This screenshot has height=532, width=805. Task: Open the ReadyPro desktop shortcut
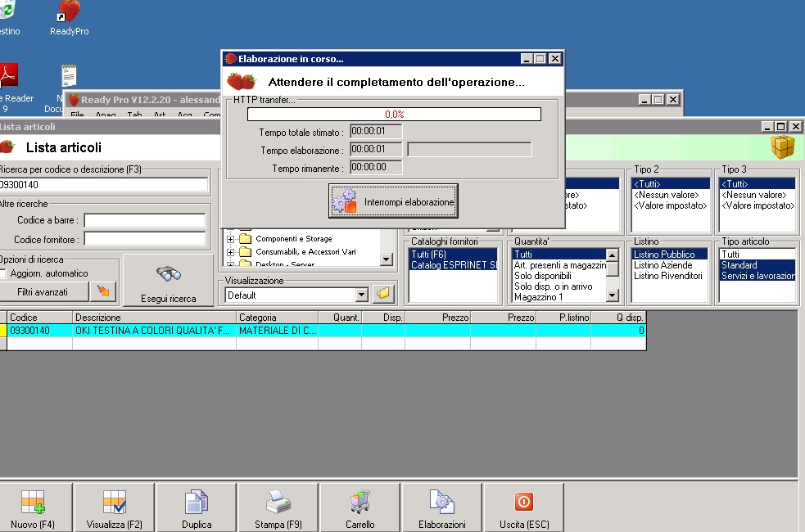coord(70,18)
